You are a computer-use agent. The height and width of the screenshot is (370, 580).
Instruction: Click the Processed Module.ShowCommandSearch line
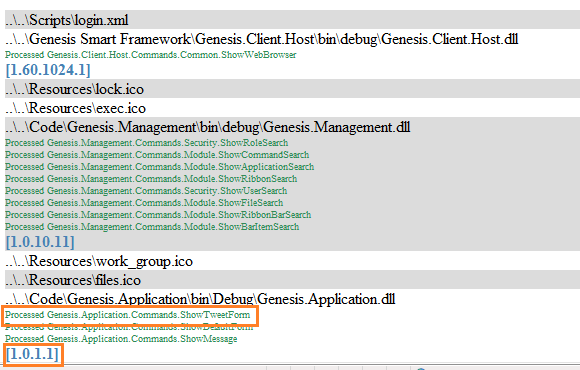pyautogui.click(x=157, y=155)
